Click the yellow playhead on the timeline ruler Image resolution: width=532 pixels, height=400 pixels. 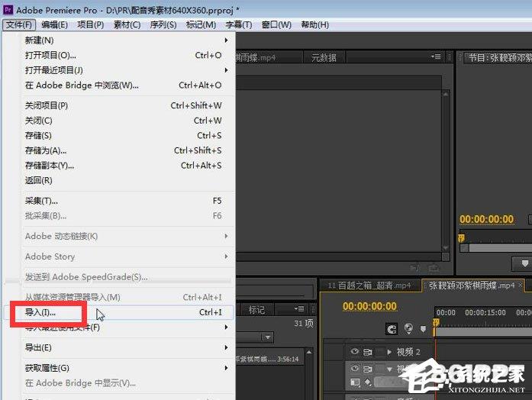click(x=436, y=323)
